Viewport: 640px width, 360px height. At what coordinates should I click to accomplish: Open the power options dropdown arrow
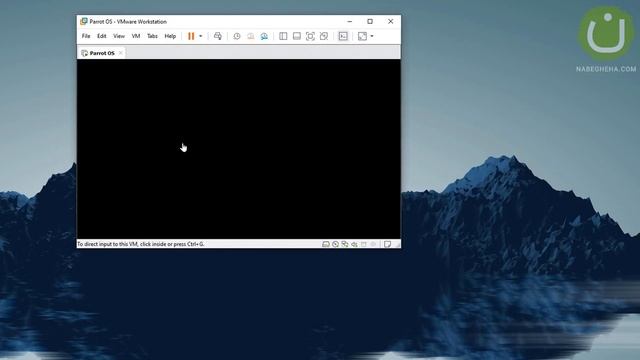coord(200,36)
